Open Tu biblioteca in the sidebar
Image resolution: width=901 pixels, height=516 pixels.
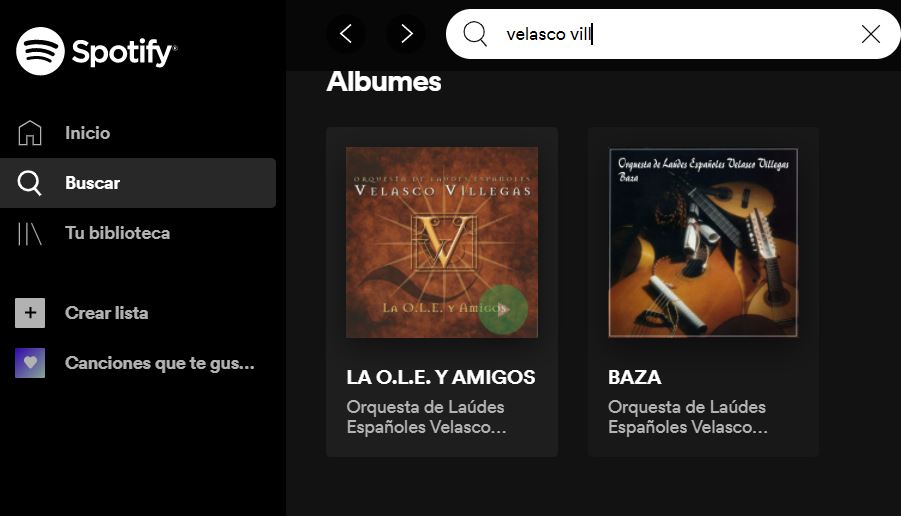117,233
